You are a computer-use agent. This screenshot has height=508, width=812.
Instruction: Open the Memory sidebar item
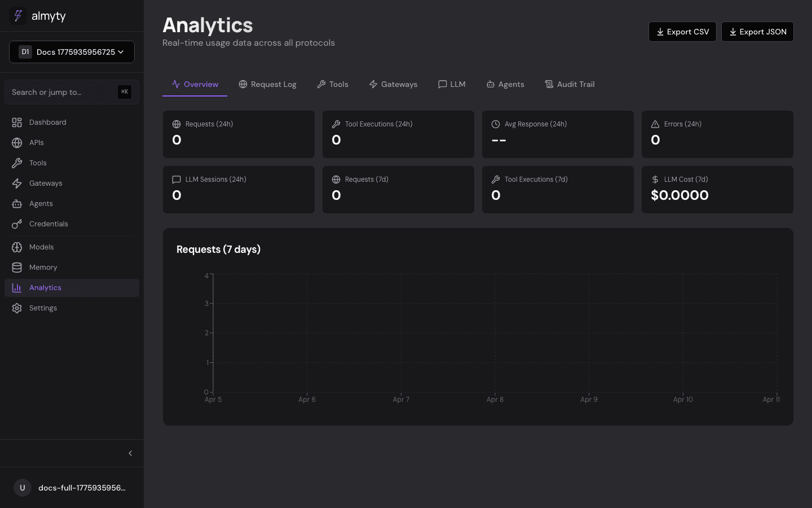tap(72, 268)
